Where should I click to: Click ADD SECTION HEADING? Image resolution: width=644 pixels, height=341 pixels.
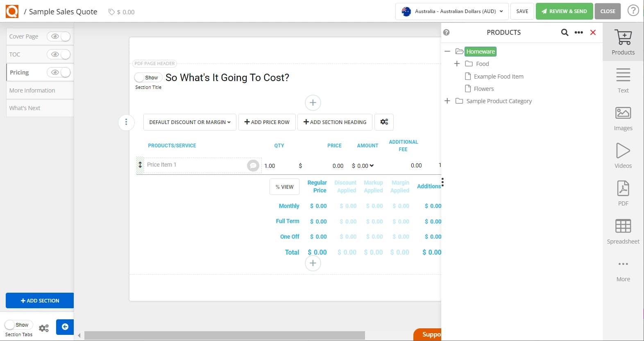(x=335, y=122)
